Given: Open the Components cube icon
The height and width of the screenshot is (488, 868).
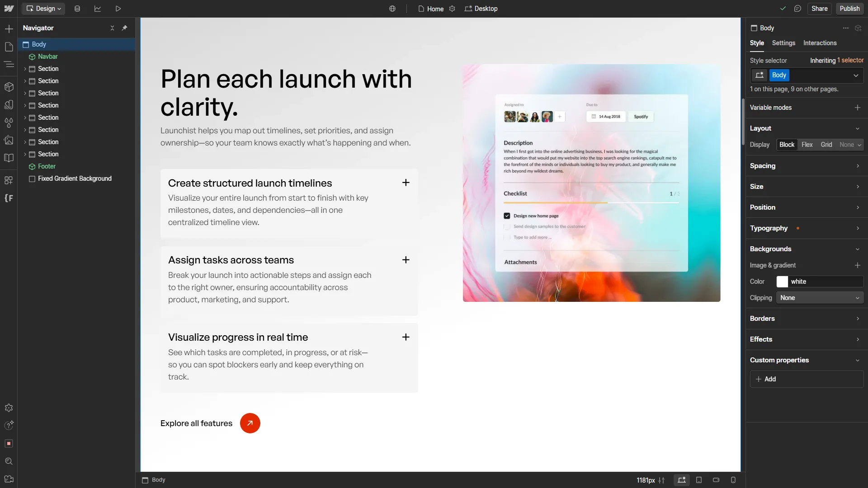Looking at the screenshot, I should (x=9, y=87).
